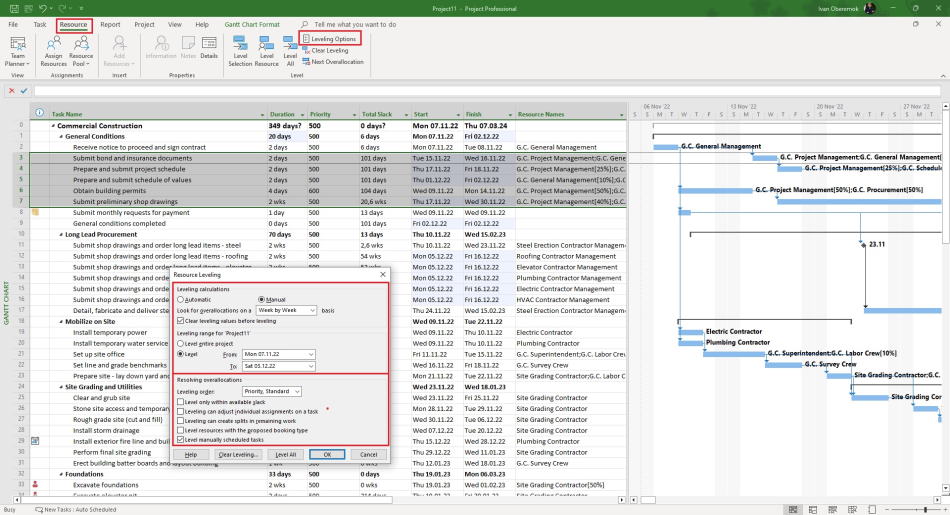
Task: Open the Total Slack column filter arrow
Action: (x=406, y=115)
